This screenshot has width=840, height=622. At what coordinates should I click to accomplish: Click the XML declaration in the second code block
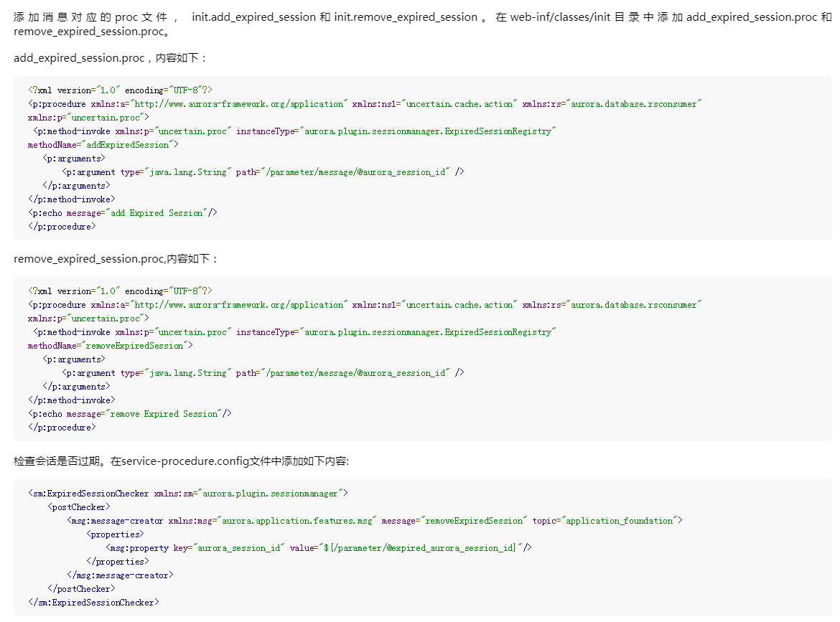click(120, 291)
